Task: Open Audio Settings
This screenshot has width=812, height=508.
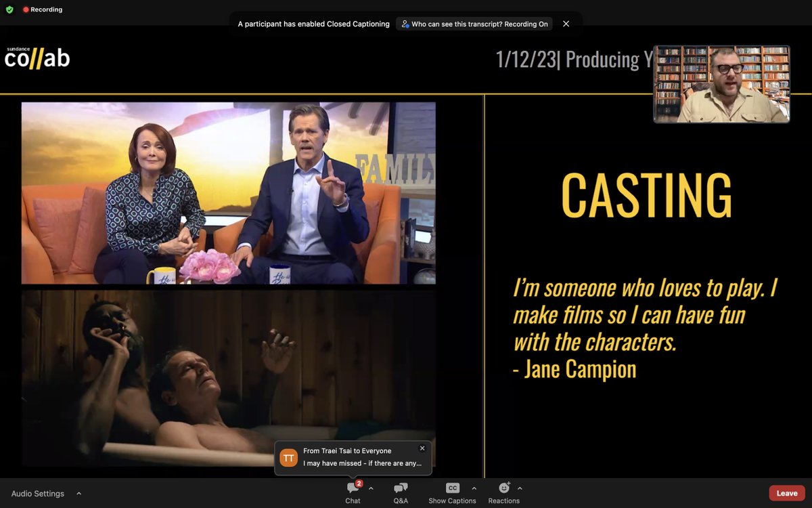Action: tap(38, 494)
